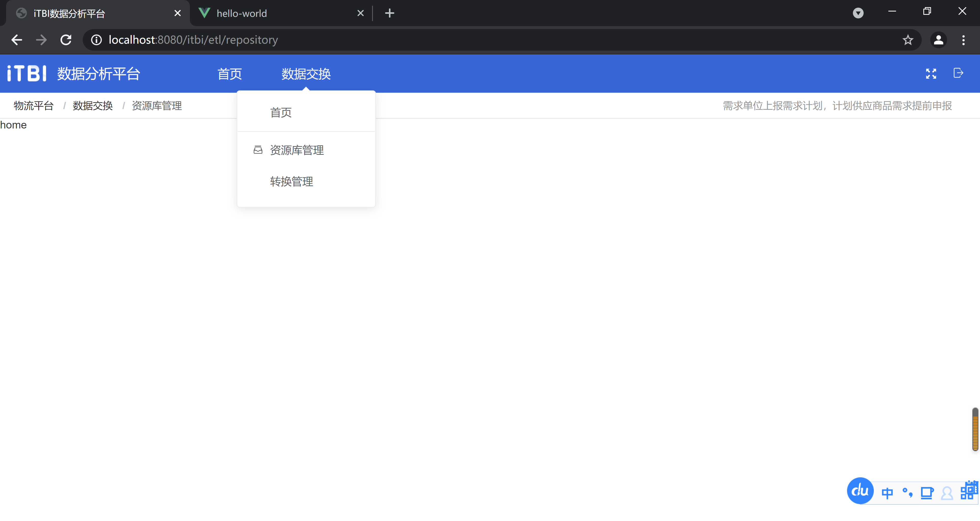Open the browser profile avatar icon

tap(938, 40)
